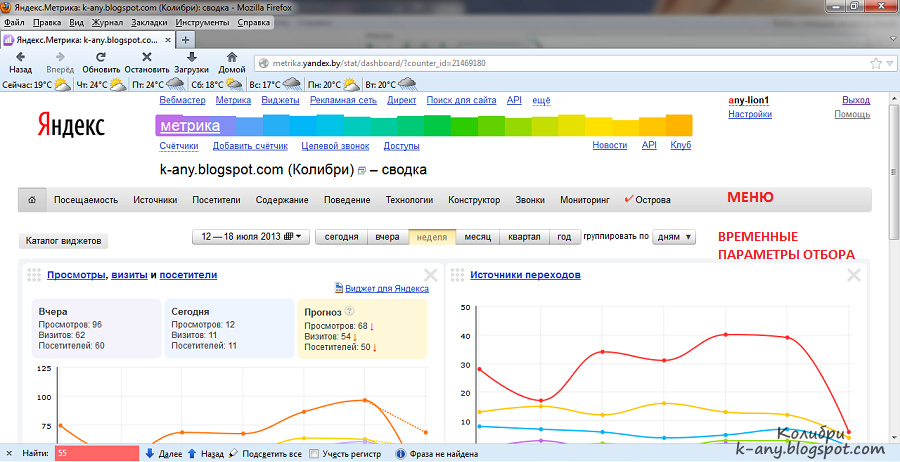Click drag handle of Просмотры widget
Screen dimensions: 900x462
(x=34, y=275)
